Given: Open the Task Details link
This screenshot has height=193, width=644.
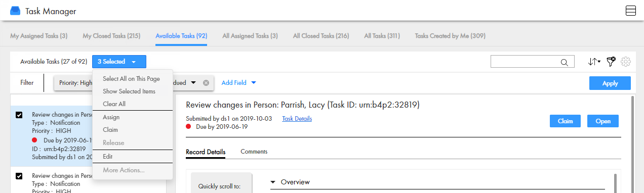Looking at the screenshot, I should click(x=297, y=119).
